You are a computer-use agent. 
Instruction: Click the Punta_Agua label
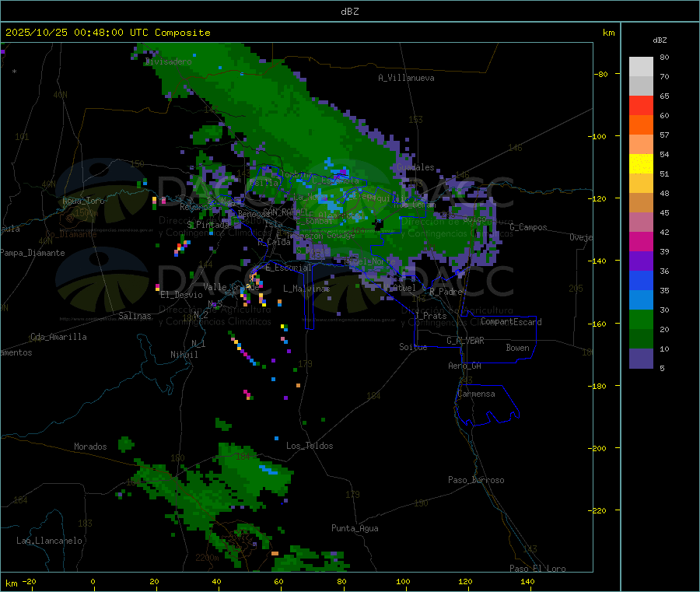click(x=355, y=528)
